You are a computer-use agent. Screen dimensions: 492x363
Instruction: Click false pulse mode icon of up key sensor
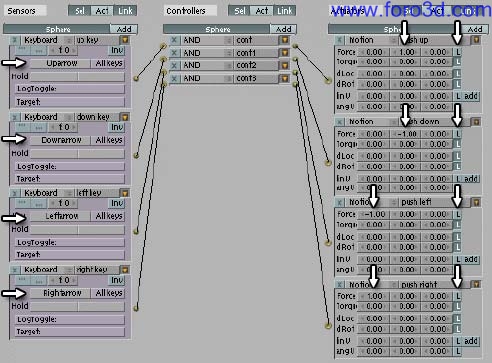pyautogui.click(x=39, y=50)
